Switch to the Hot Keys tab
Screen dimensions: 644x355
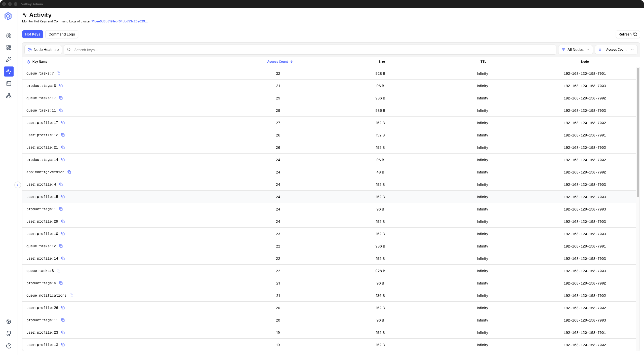pyautogui.click(x=33, y=34)
